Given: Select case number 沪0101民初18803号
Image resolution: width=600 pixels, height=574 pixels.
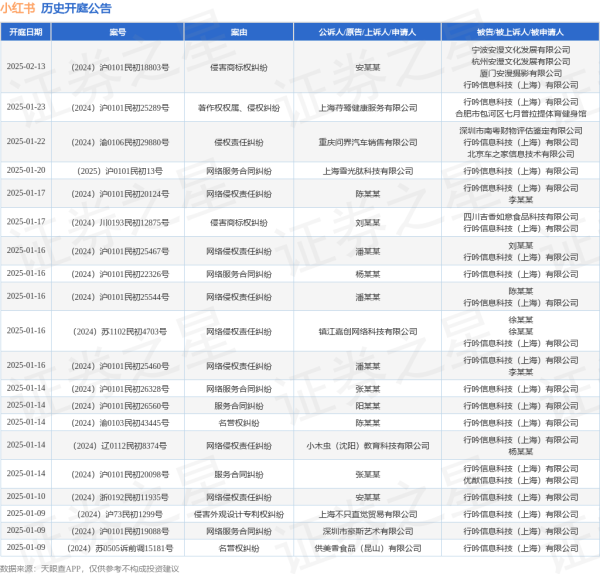Looking at the screenshot, I should coord(120,67).
